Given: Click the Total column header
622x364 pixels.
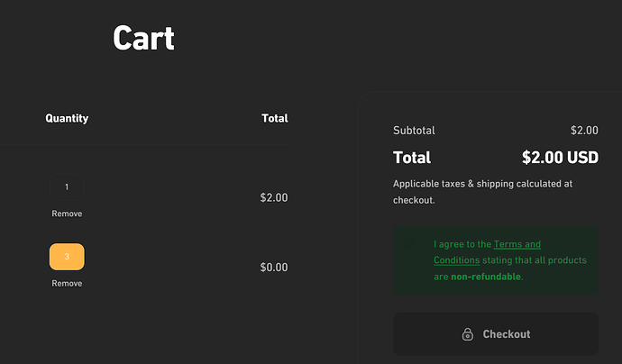Looking at the screenshot, I should tap(275, 118).
